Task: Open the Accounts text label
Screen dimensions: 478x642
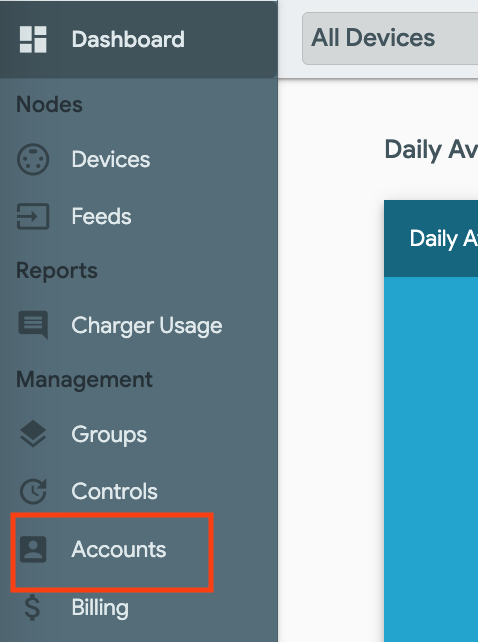Action: (119, 549)
